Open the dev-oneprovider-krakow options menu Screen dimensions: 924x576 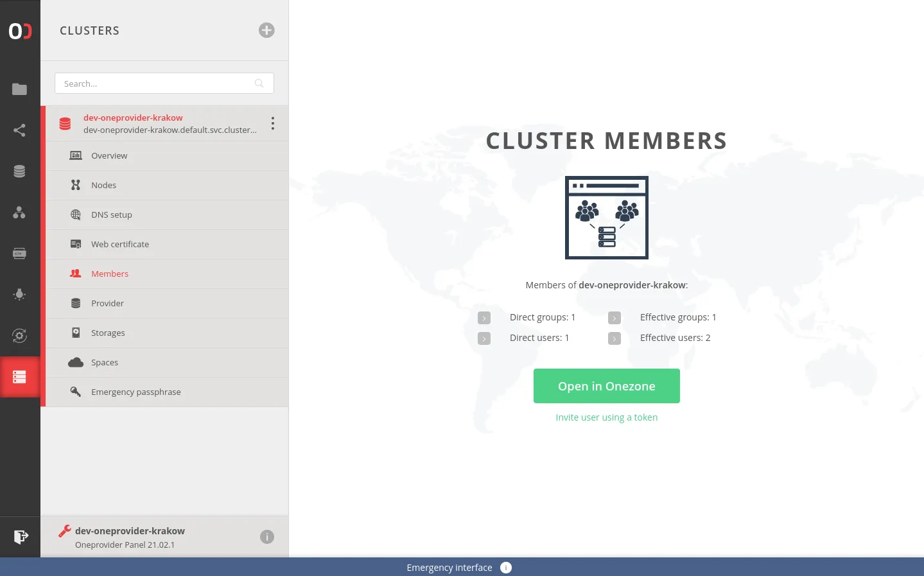click(272, 123)
